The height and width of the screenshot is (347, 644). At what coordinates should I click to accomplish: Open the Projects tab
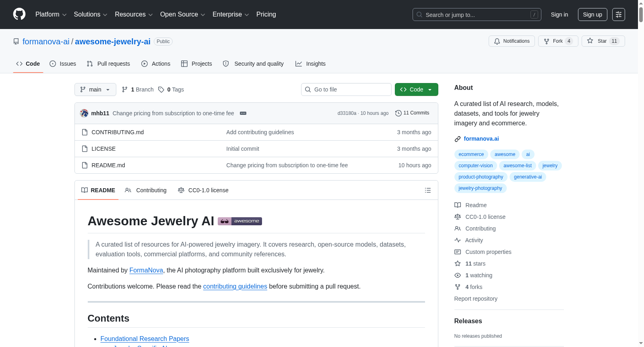pos(196,64)
